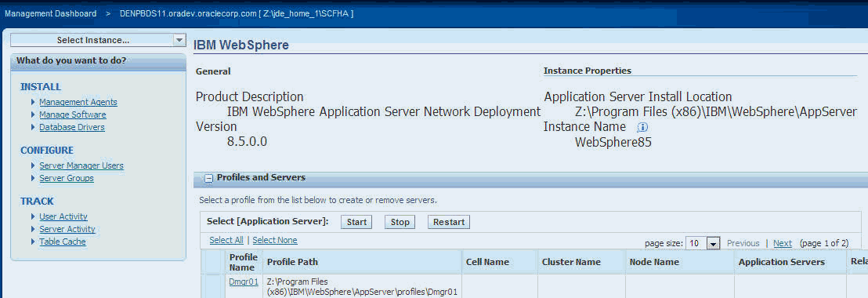Viewport: 868px width, 298px height.
Task: Click the Profile Name column header
Action: [x=244, y=262]
